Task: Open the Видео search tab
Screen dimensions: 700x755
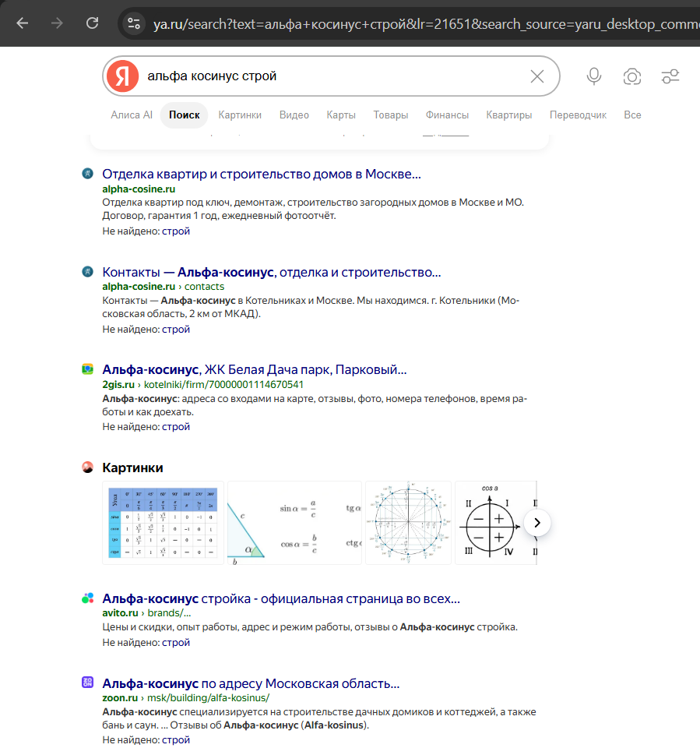Action: (294, 115)
